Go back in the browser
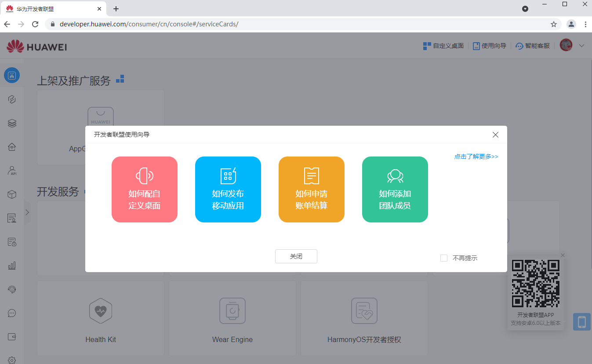 [7, 24]
